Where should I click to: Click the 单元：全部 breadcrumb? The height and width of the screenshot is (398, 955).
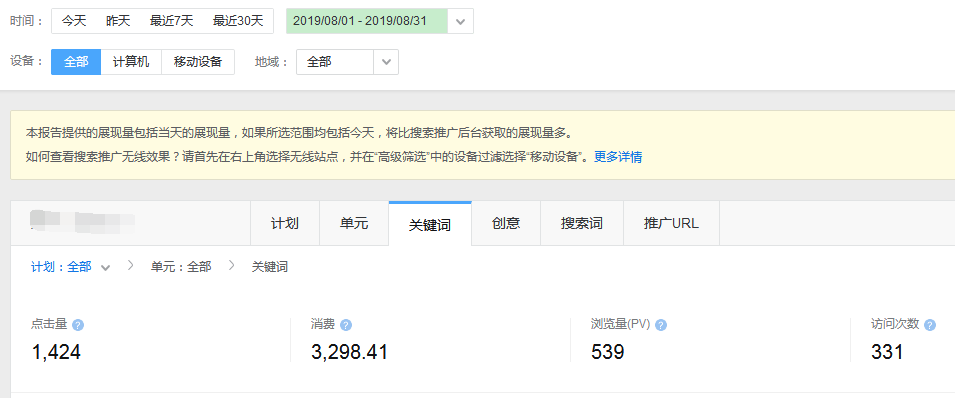pos(181,266)
